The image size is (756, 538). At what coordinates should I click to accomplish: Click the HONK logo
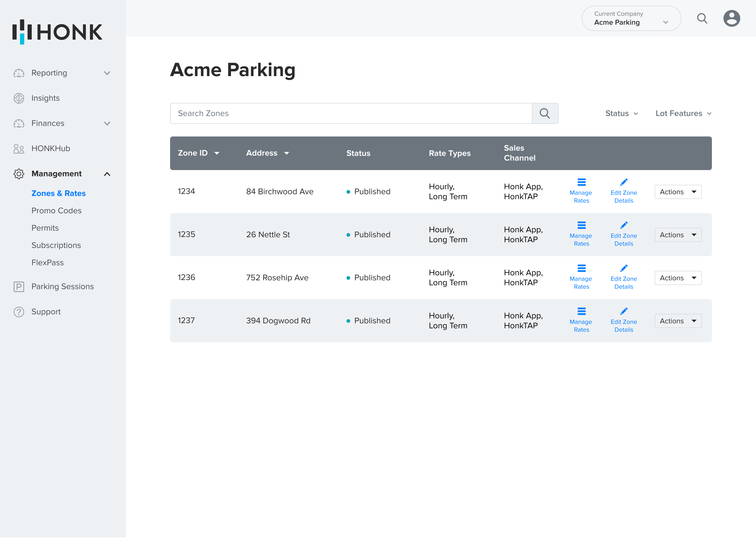point(57,32)
